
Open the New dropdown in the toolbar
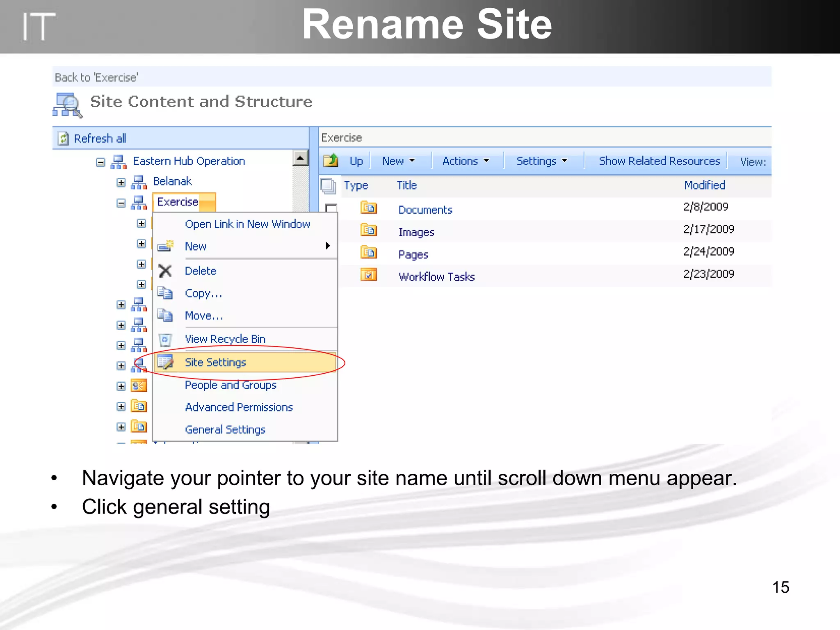[398, 161]
